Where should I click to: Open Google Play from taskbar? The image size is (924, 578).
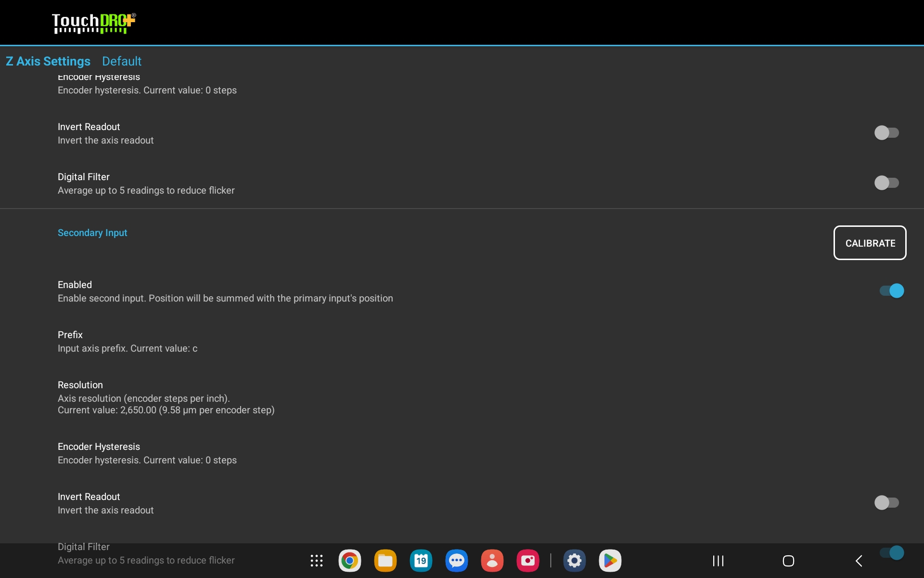click(x=609, y=561)
